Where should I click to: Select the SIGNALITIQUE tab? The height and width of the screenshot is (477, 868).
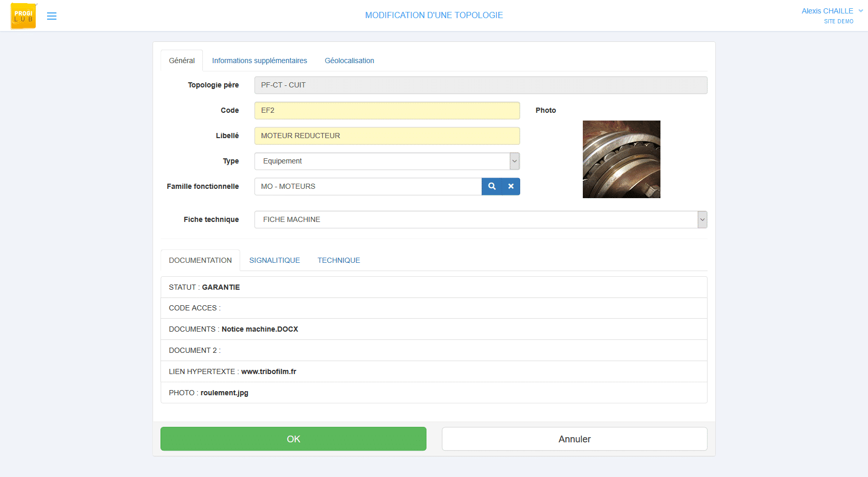(x=275, y=260)
